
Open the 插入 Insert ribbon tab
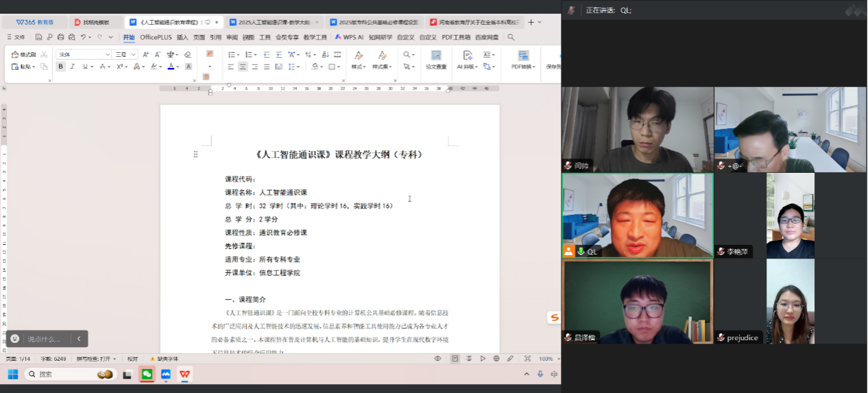182,37
